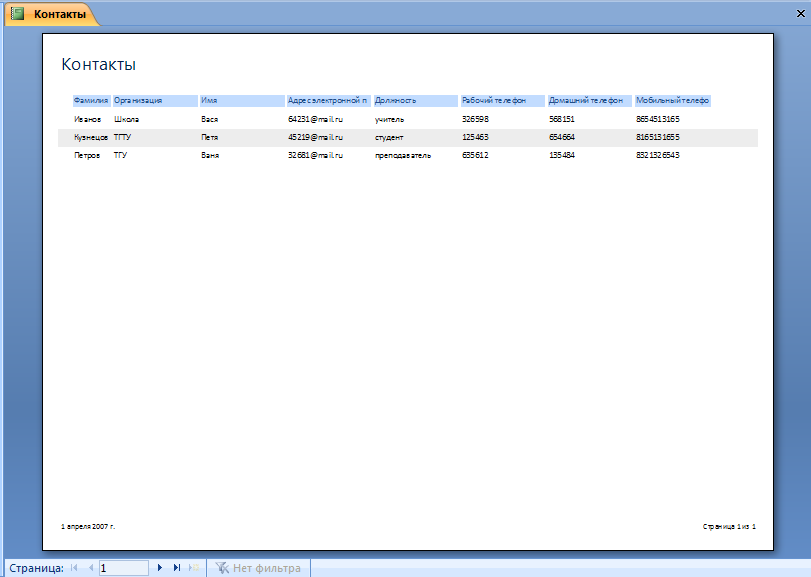This screenshot has height=577, width=811.
Task: Click the Контакты report title
Action: coord(99,65)
